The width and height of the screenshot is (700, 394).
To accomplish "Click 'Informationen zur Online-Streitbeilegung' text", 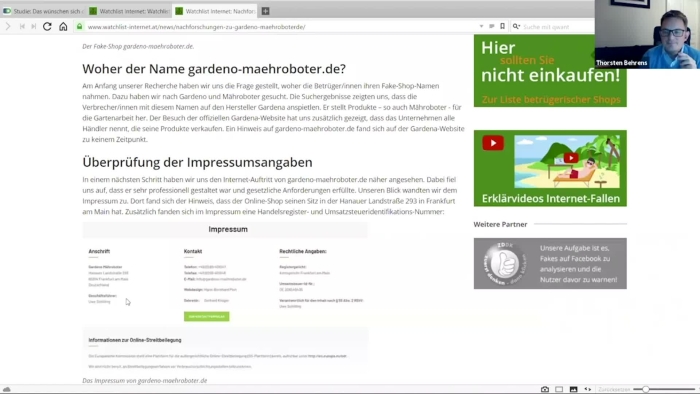I will [x=135, y=340].
